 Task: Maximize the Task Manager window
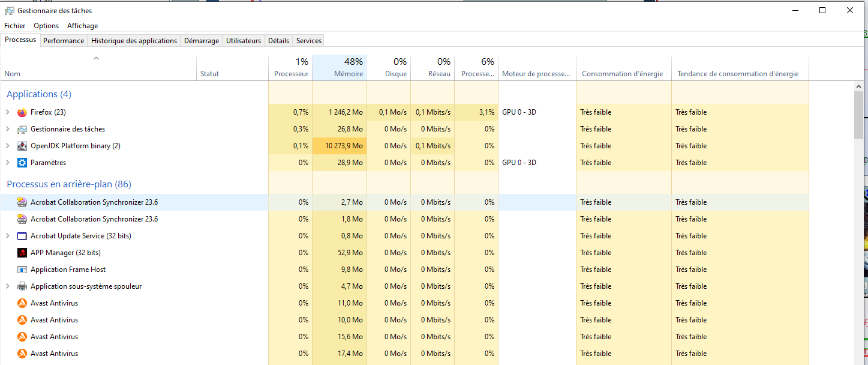822,10
